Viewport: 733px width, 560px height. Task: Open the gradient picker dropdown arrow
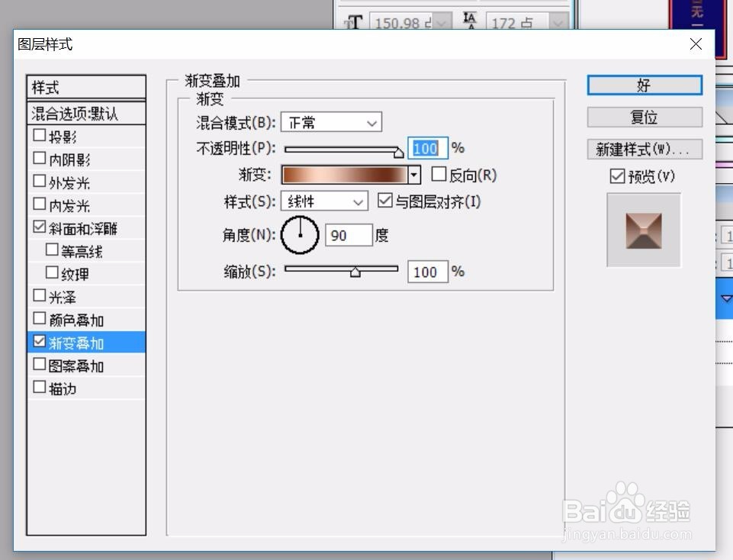point(413,175)
